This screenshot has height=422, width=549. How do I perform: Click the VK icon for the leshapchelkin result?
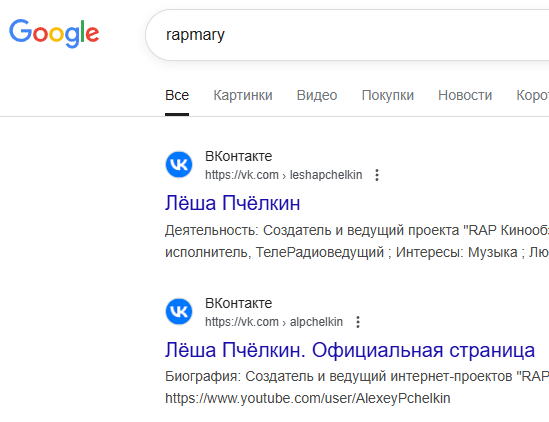click(179, 165)
